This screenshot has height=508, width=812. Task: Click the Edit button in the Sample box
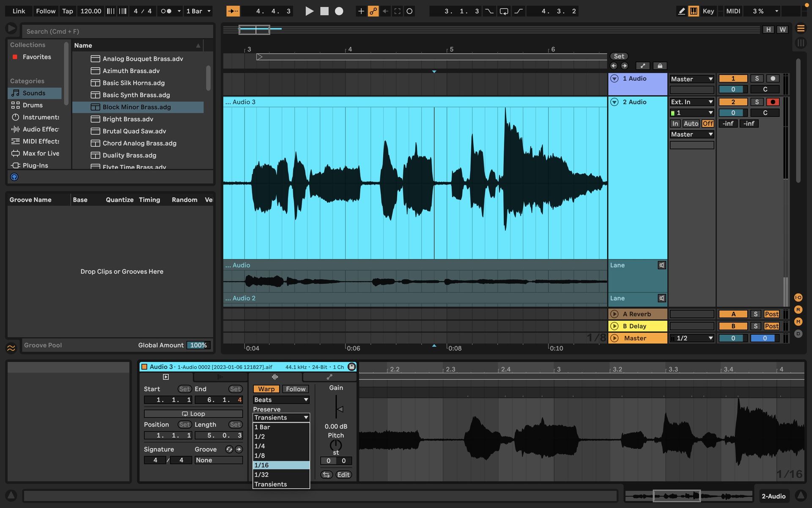coord(343,475)
